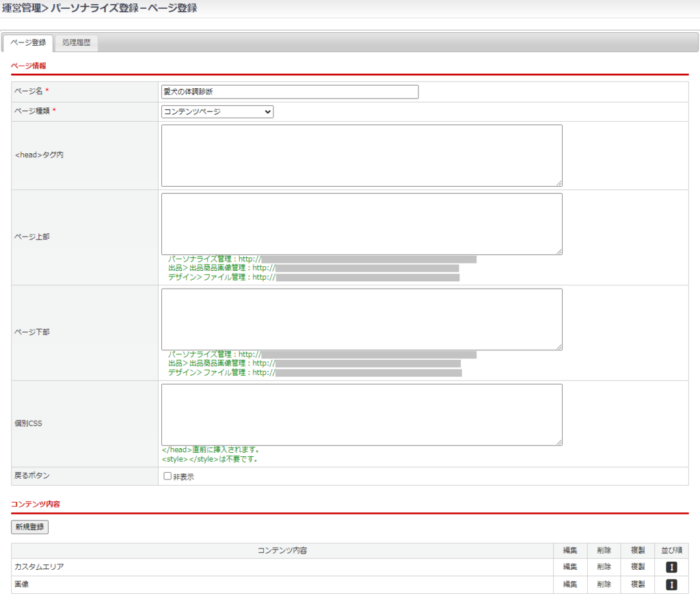This screenshot has width=700, height=602.
Task: Click into the 個別CSS textarea
Action: pos(362,415)
